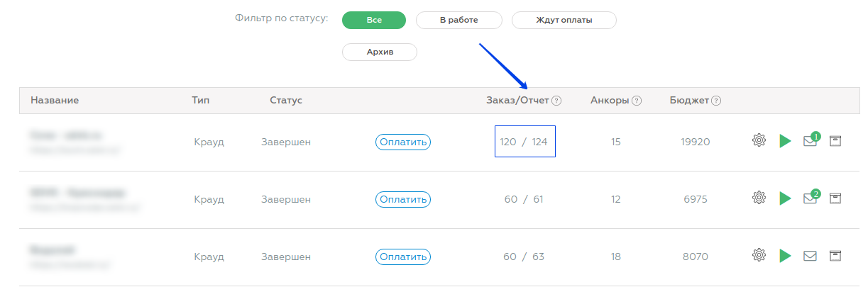This screenshot has height=287, width=868.
Task: Open messages envelope with badge 2
Action: [811, 198]
